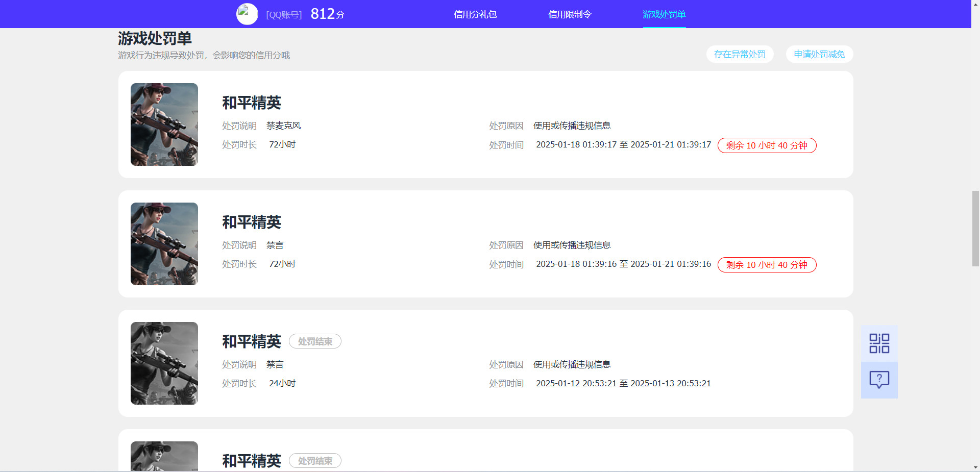This screenshot has height=472, width=980.
Task: Click thumbnail of the 72小时 禁言 card
Action: point(164,244)
